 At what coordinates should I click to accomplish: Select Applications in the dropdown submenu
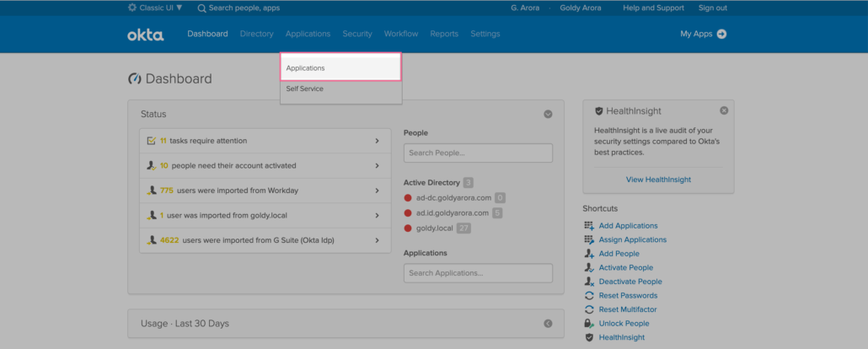click(340, 67)
